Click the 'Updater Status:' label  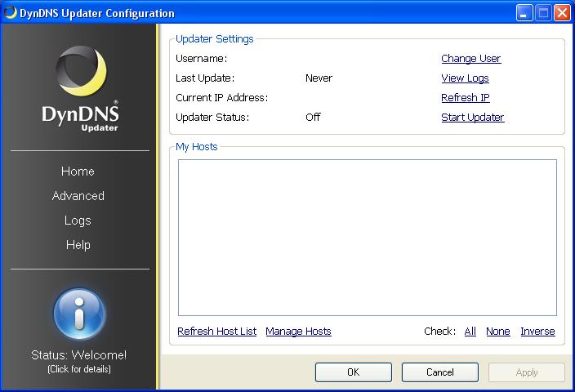(212, 118)
